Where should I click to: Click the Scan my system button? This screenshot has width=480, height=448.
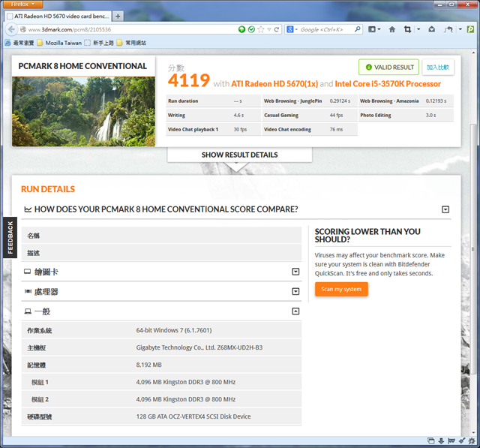point(341,289)
